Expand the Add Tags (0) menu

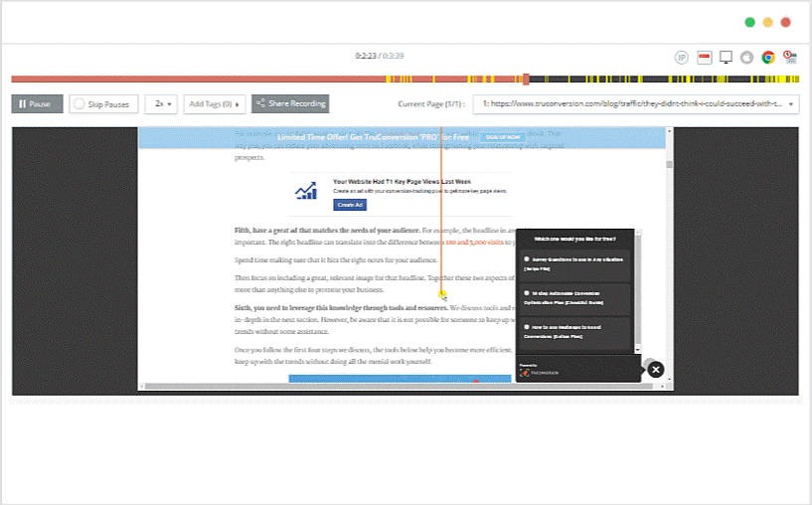coord(215,103)
